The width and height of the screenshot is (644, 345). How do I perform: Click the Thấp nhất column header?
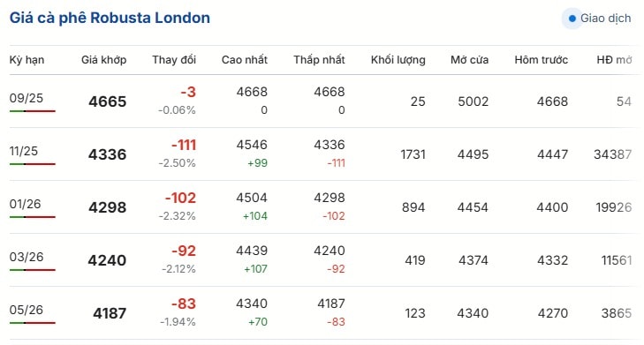tap(319, 60)
